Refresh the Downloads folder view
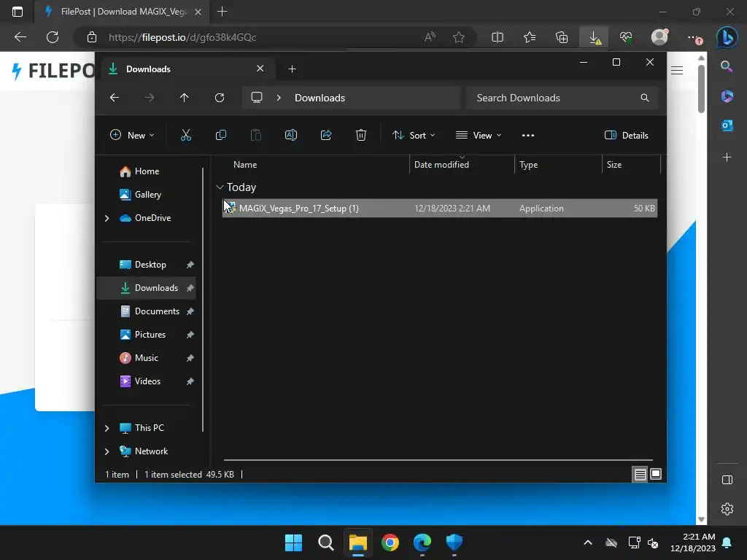The width and height of the screenshot is (747, 560). pos(220,98)
